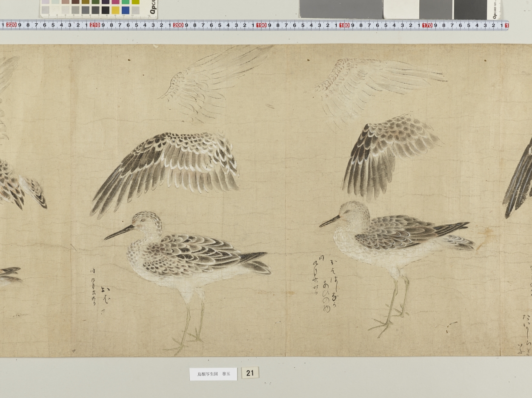
Task: Click the QPcard logo on the color chart
Action: (153, 8)
